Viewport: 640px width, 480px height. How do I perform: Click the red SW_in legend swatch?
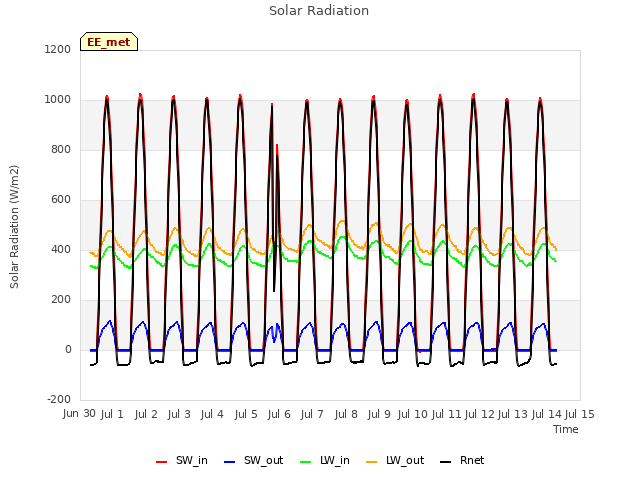[162, 462]
